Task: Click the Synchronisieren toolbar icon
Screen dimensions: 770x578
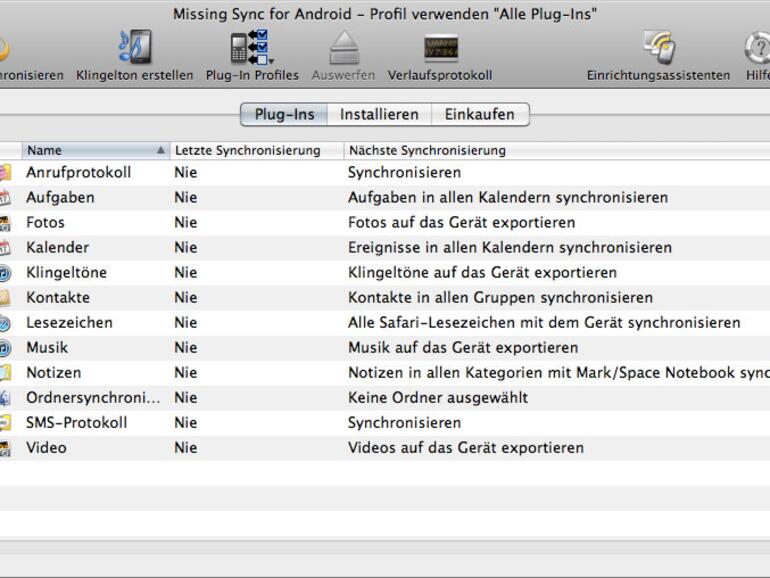Action: [4, 49]
